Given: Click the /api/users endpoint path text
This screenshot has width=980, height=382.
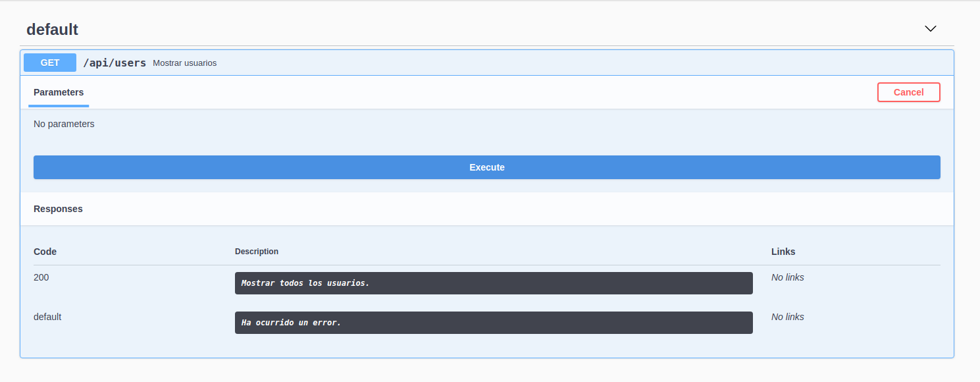Looking at the screenshot, I should pyautogui.click(x=115, y=63).
